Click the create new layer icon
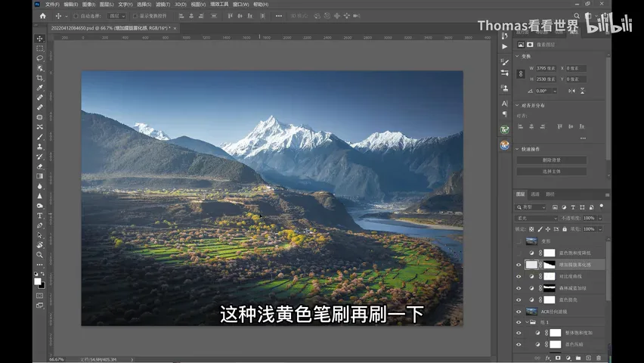Image resolution: width=644 pixels, height=363 pixels. click(x=588, y=358)
